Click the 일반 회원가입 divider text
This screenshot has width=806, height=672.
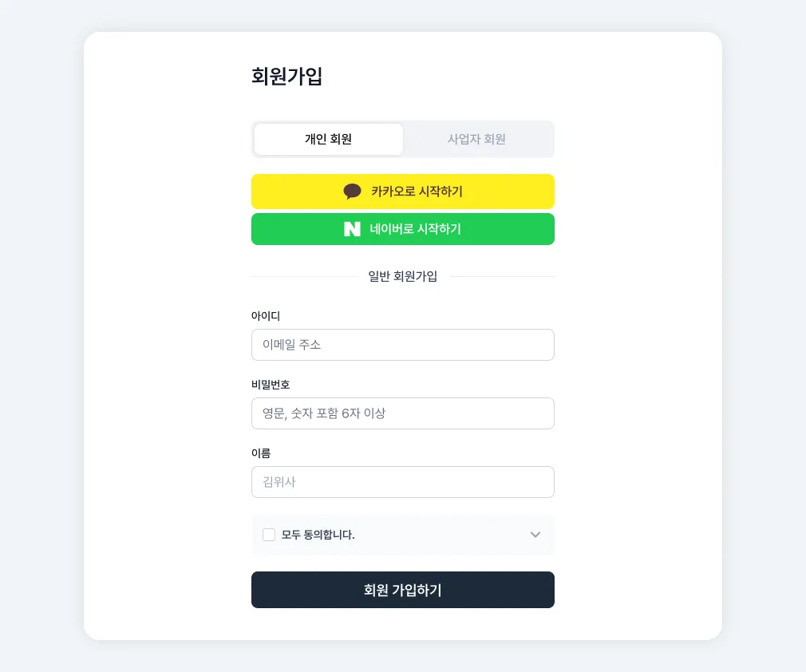click(x=402, y=276)
